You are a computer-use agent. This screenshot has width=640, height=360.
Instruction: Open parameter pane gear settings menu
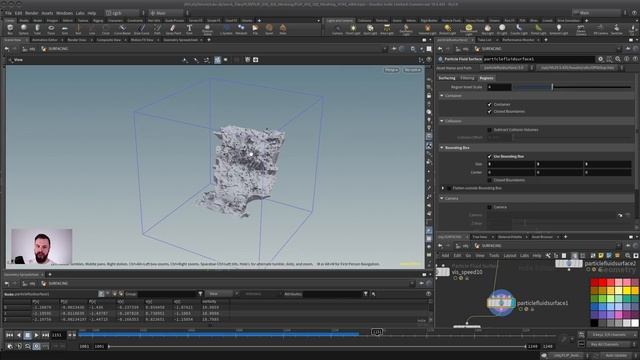pos(600,59)
